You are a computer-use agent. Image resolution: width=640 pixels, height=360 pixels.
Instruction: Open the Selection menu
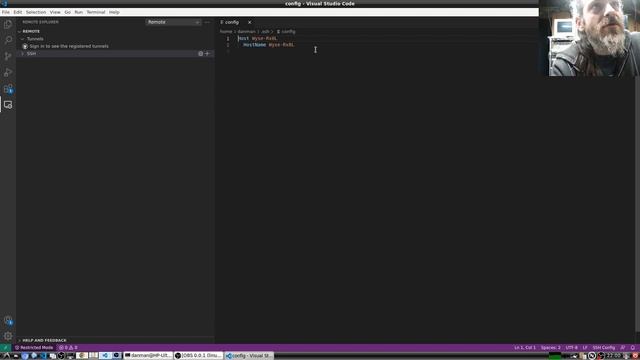pyautogui.click(x=36, y=12)
